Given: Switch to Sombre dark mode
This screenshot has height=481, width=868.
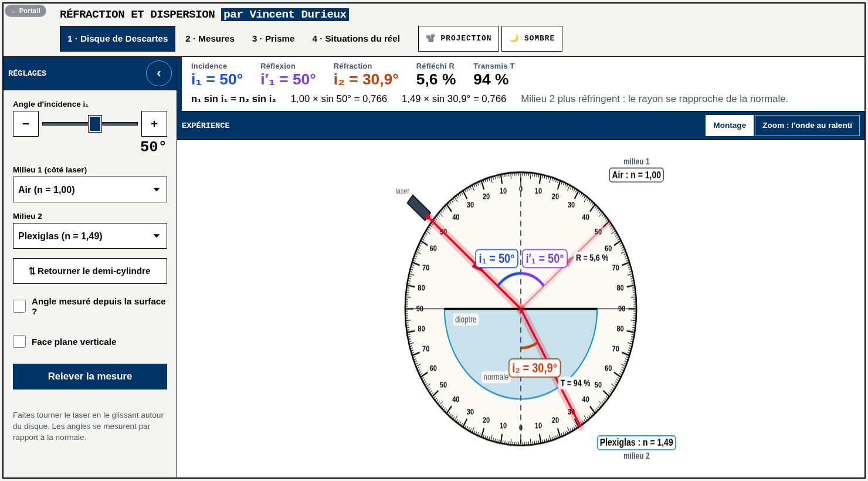Looking at the screenshot, I should [x=532, y=39].
